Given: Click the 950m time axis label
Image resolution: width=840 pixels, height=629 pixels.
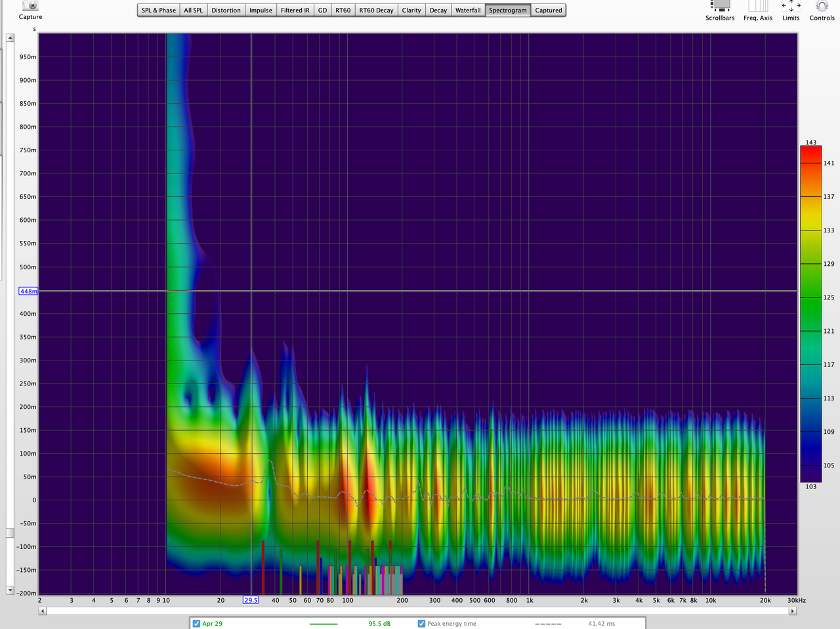Looking at the screenshot, I should tap(28, 57).
